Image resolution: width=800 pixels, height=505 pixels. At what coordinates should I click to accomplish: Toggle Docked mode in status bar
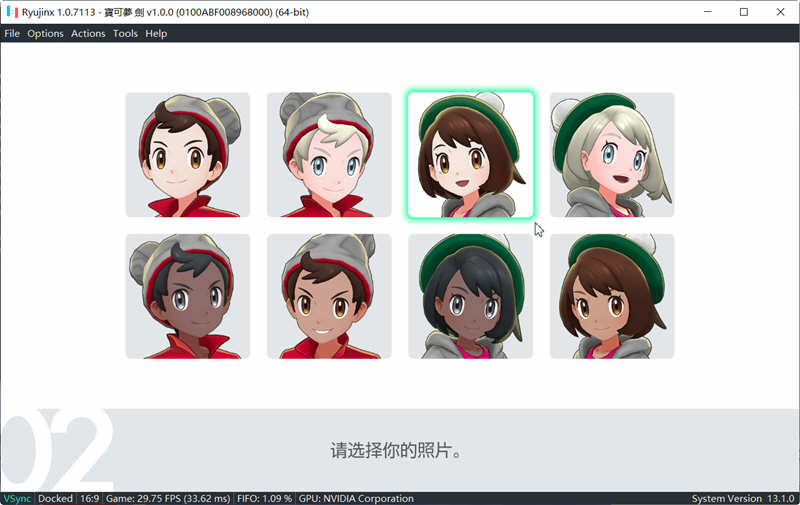click(x=55, y=498)
